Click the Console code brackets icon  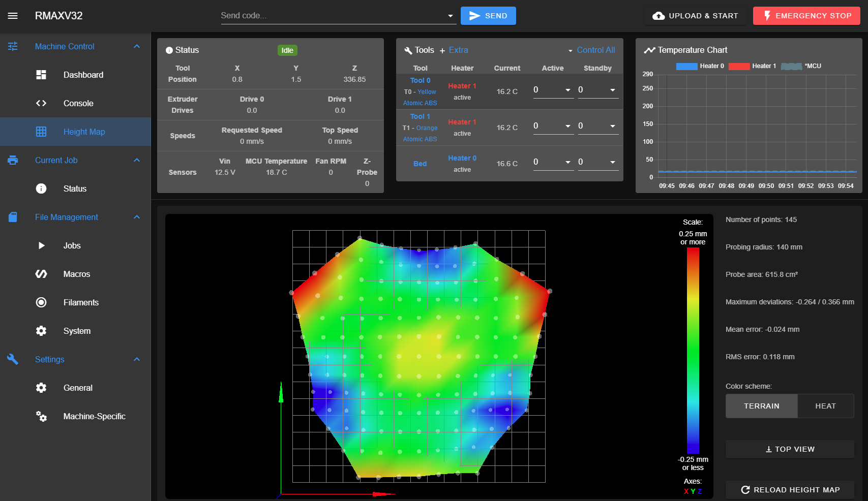point(41,103)
